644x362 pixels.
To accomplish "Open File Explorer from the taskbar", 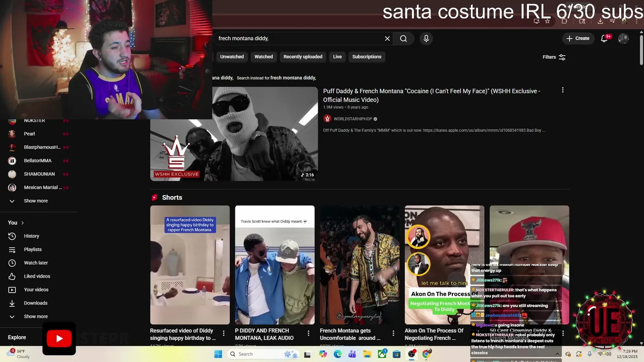I will coord(367,354).
